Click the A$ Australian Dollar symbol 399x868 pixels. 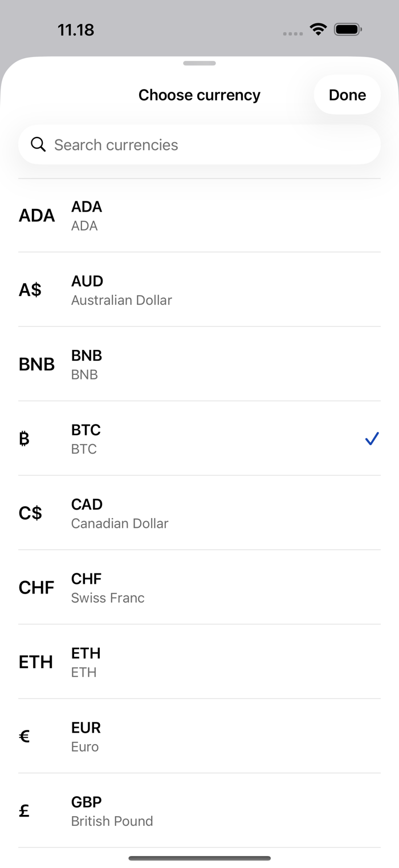coord(30,290)
